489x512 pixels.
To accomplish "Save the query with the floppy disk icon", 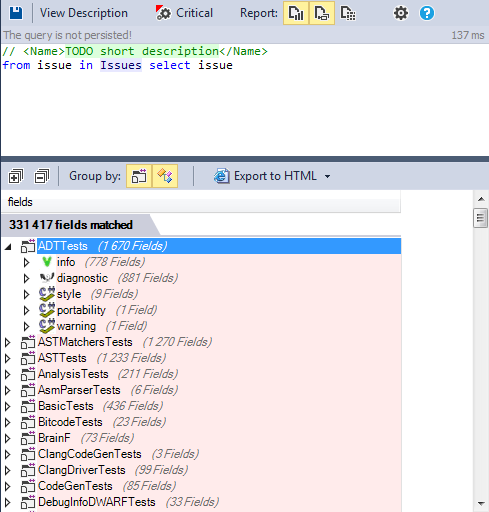I will tap(15, 13).
